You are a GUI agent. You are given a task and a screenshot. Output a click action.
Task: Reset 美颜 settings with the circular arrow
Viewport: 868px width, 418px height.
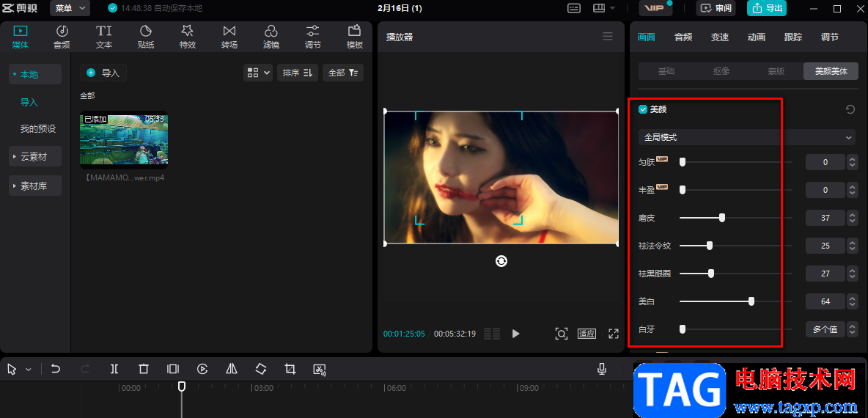pos(850,109)
